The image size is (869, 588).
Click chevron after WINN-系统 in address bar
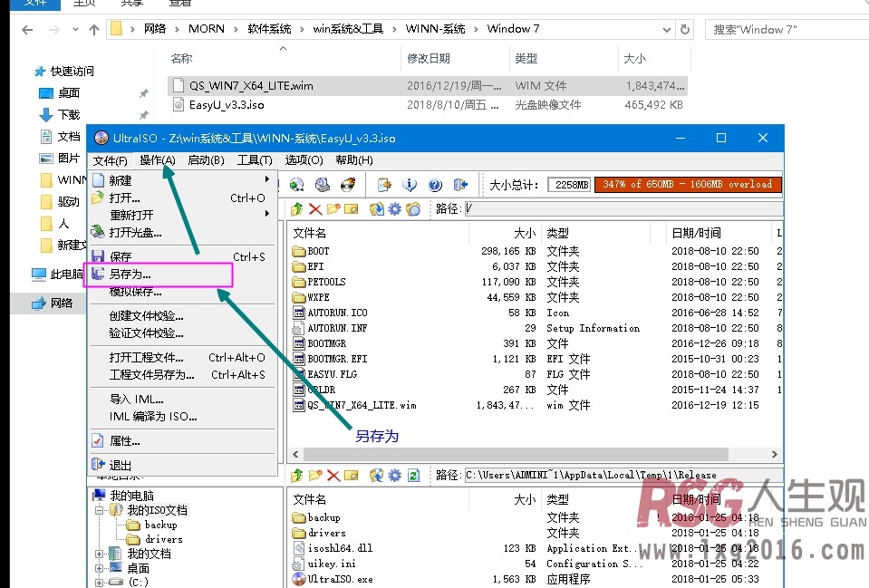click(476, 29)
